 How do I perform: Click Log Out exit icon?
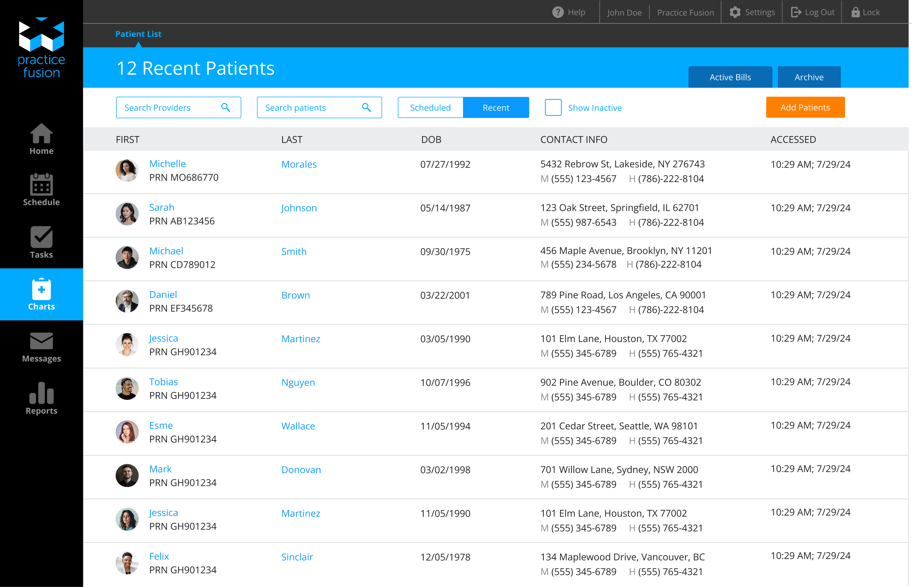pos(796,12)
